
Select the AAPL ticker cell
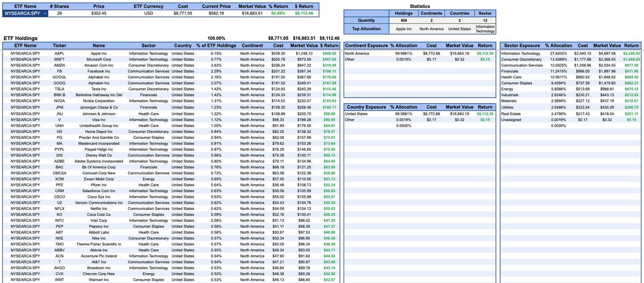(x=59, y=53)
